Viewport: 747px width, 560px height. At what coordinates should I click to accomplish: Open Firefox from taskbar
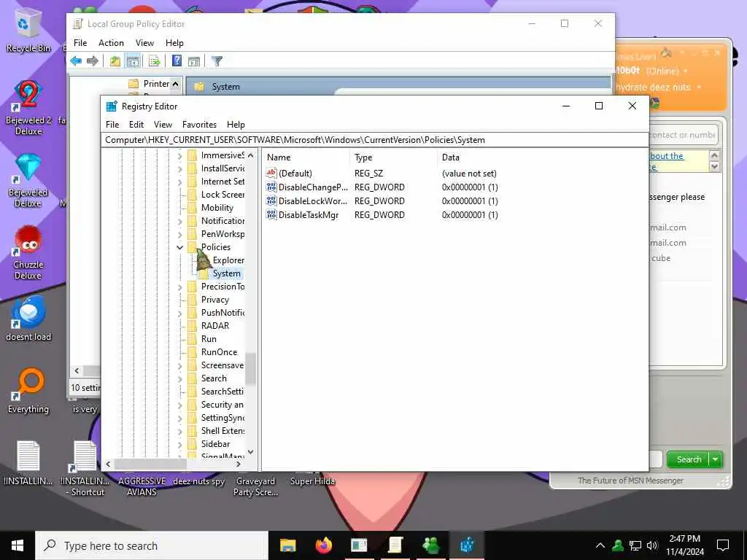click(323, 545)
